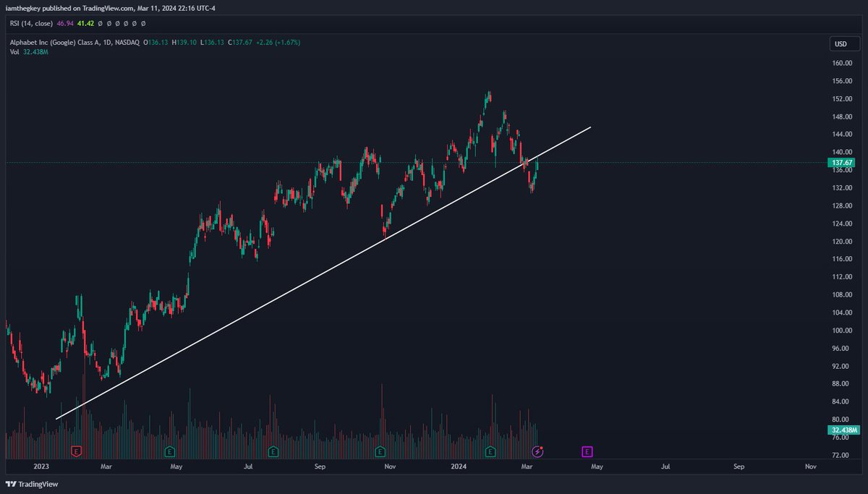Click the 2024 date axis label
The width and height of the screenshot is (868, 494).
(457, 467)
